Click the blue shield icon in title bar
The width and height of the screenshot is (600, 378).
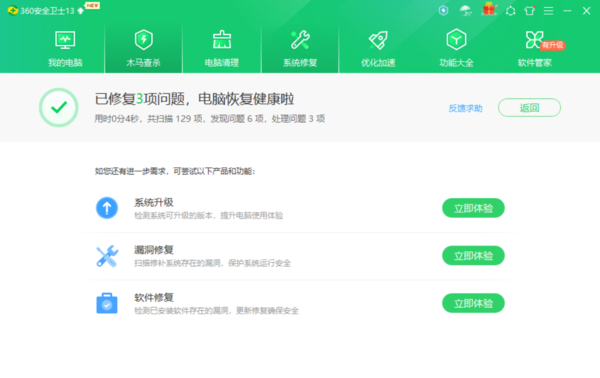tap(443, 10)
